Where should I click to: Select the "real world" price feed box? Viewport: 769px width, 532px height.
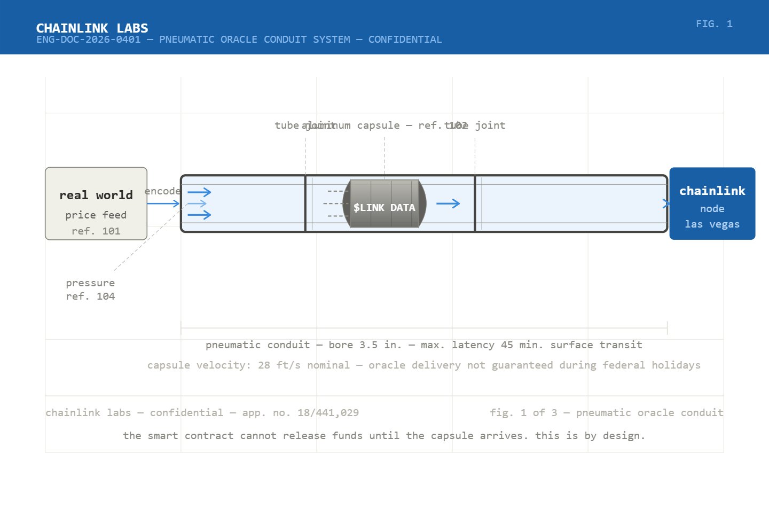click(96, 204)
